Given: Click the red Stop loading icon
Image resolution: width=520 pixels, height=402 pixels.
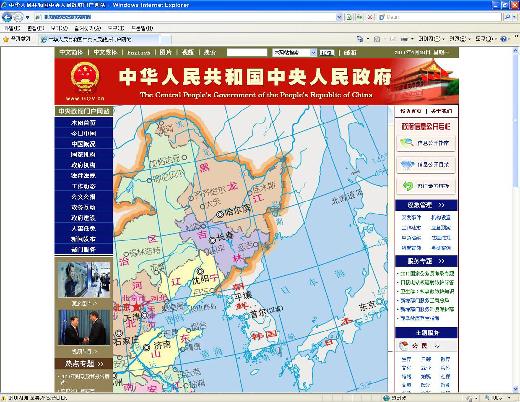Looking at the screenshot, I should 370,17.
